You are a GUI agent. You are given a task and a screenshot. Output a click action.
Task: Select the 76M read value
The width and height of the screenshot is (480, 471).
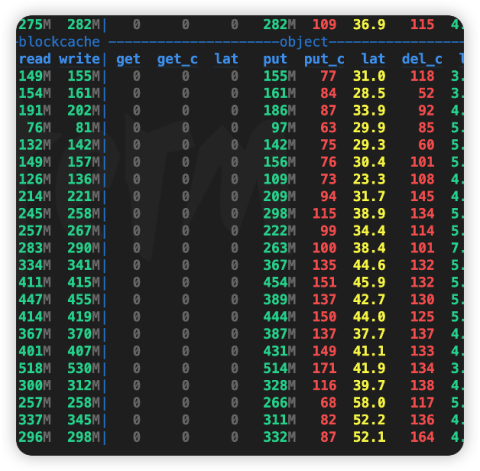tap(39, 128)
